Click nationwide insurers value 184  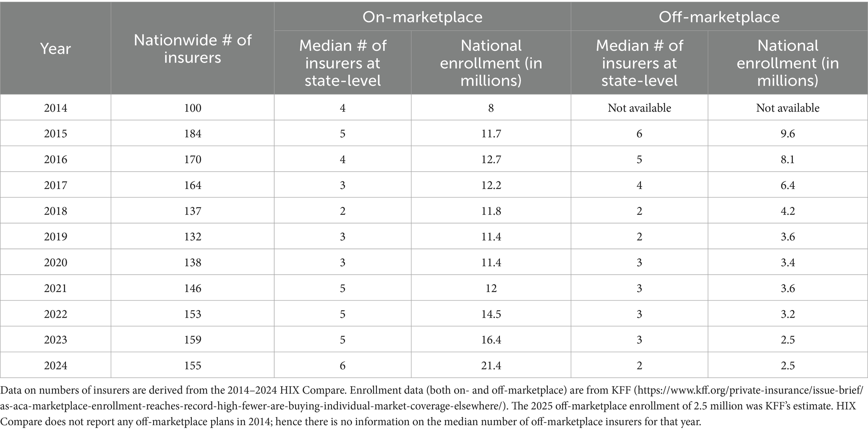pyautogui.click(x=193, y=134)
